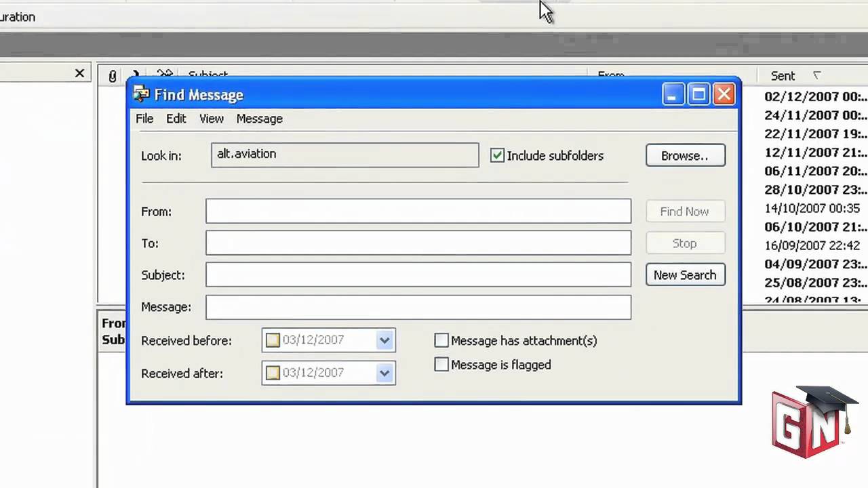Image resolution: width=868 pixels, height=488 pixels.
Task: Close the Find Message dialog
Action: (x=724, y=94)
